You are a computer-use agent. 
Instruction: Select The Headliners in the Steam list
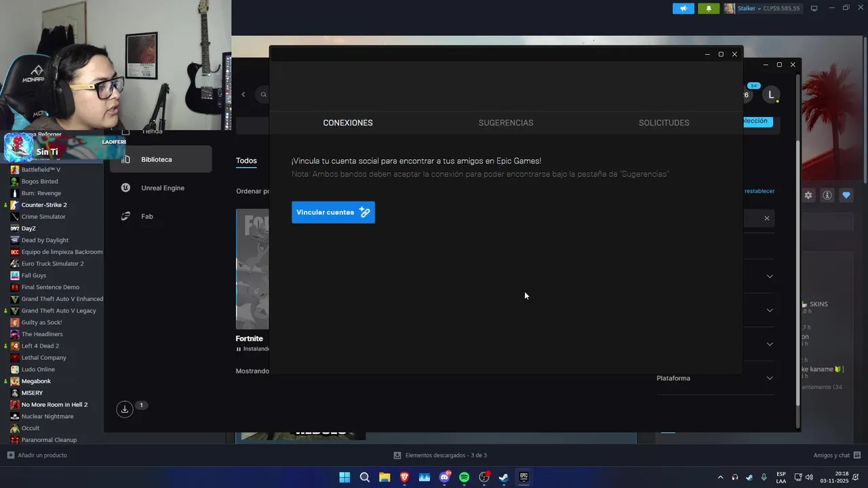click(42, 334)
